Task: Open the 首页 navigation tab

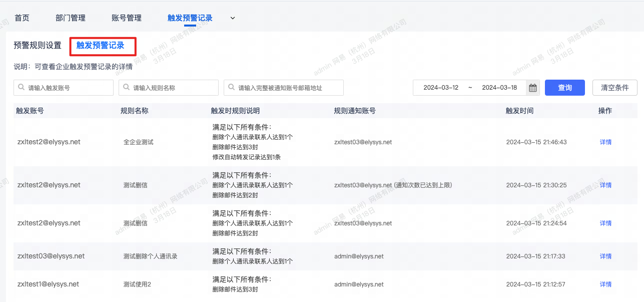Action: (x=22, y=18)
